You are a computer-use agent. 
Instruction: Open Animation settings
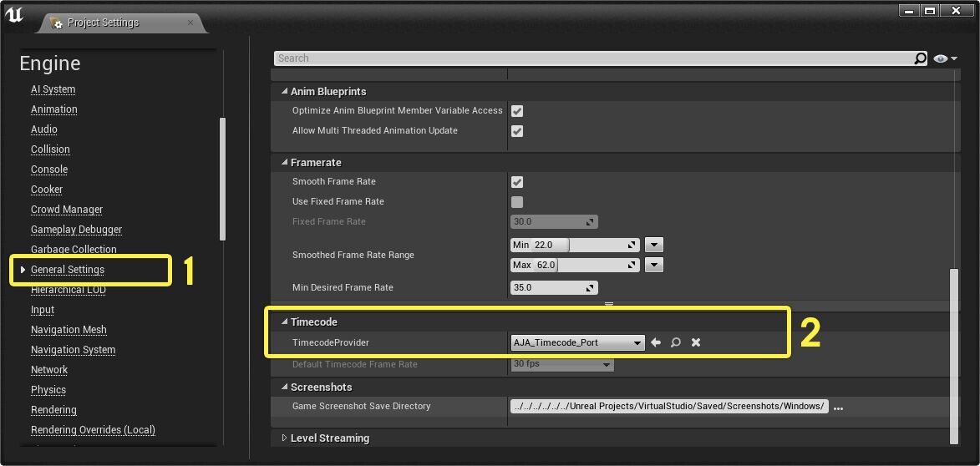(x=53, y=109)
